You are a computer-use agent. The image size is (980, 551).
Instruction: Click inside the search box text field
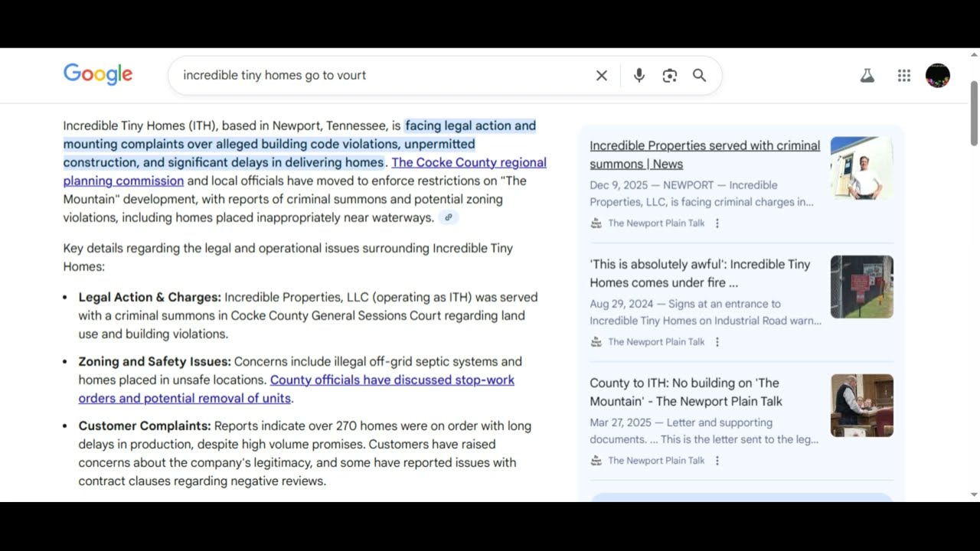(383, 75)
